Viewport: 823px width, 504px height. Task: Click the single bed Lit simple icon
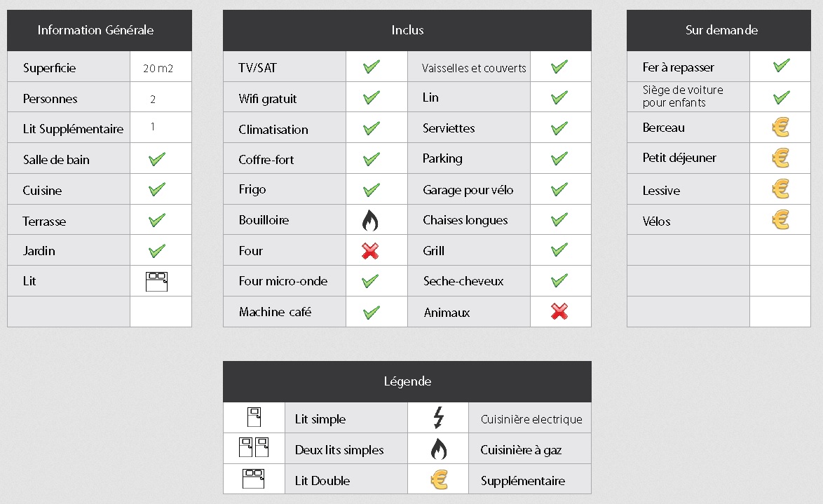(254, 417)
